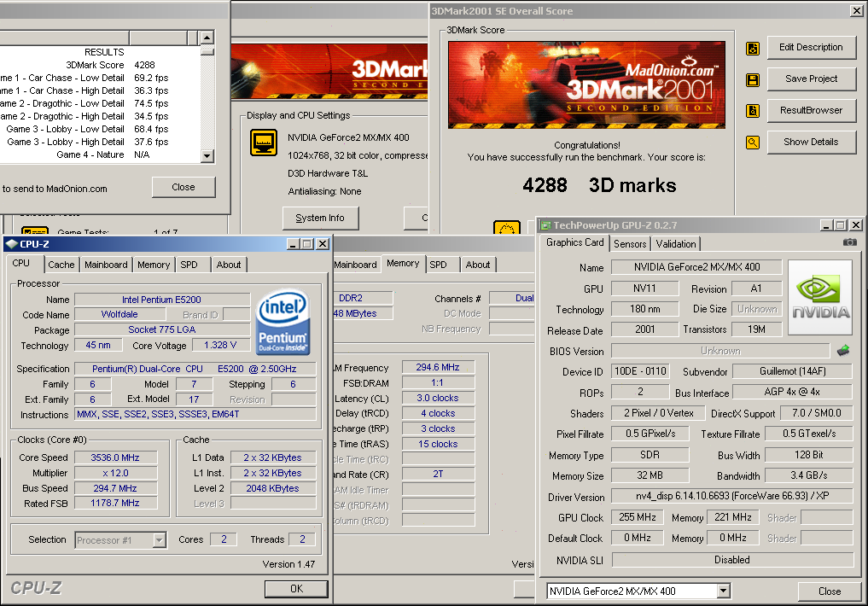The width and height of the screenshot is (868, 606).
Task: Open the Mainboard tab in front CPU-Z
Action: click(x=106, y=265)
